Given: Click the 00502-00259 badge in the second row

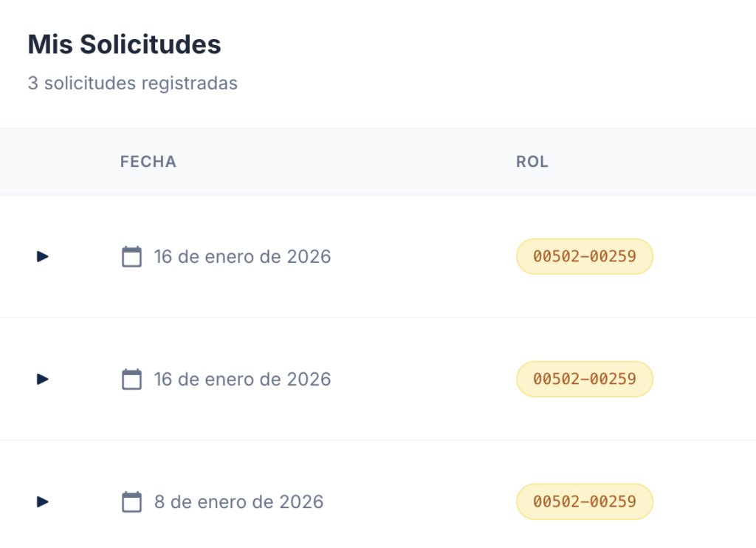Looking at the screenshot, I should (x=584, y=380).
